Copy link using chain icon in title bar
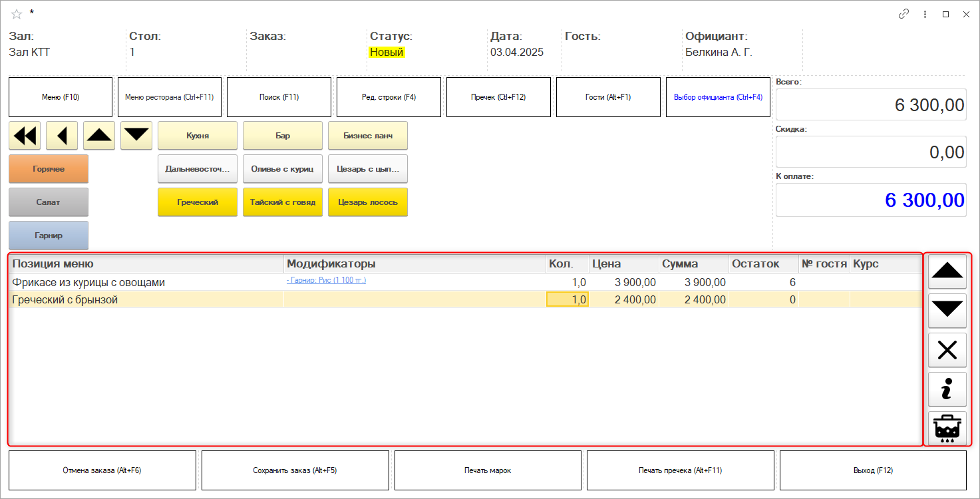This screenshot has height=499, width=980. tap(903, 14)
